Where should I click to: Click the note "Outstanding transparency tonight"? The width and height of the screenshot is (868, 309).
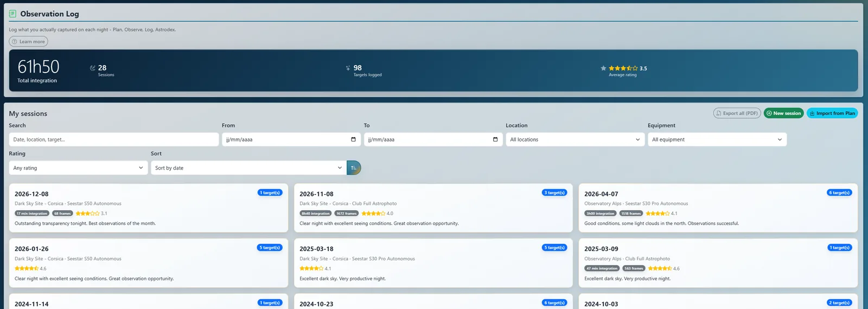tap(85, 223)
